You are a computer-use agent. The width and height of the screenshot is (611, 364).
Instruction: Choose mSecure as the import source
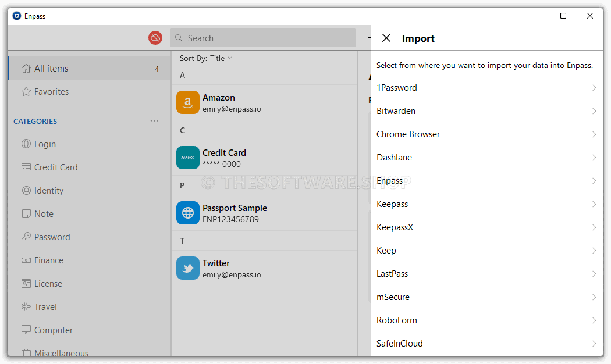pyautogui.click(x=486, y=297)
